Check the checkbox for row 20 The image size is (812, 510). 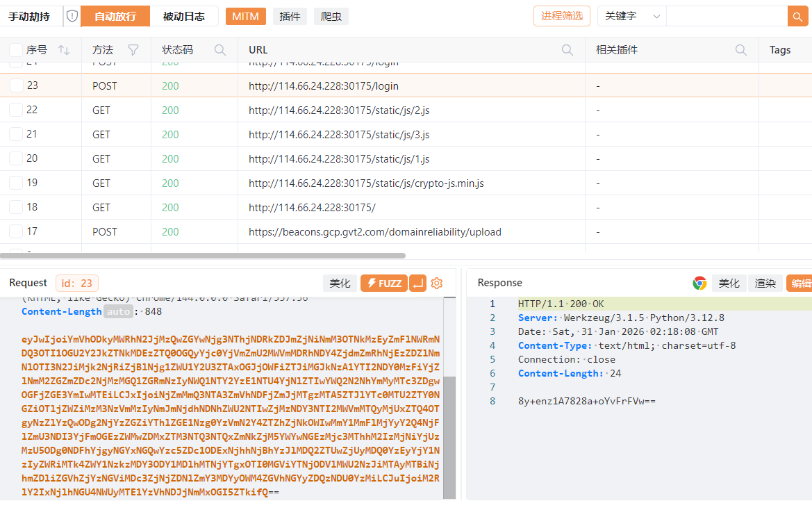(x=16, y=158)
